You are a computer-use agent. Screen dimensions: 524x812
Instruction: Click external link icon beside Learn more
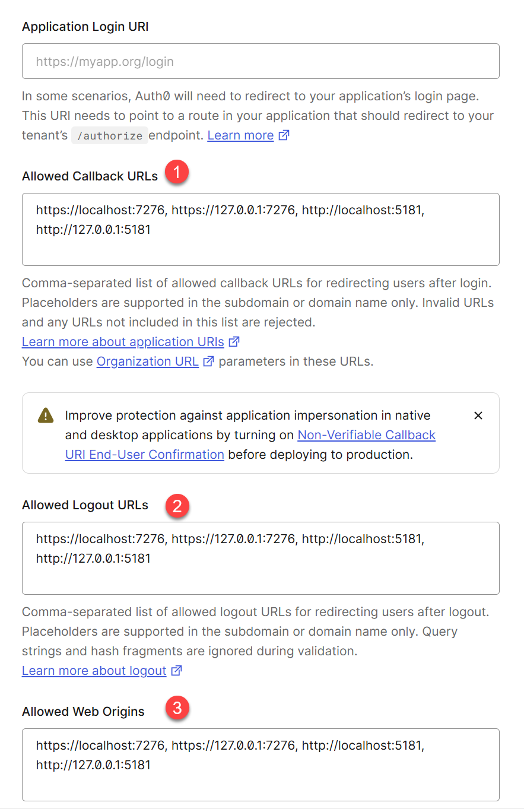284,135
